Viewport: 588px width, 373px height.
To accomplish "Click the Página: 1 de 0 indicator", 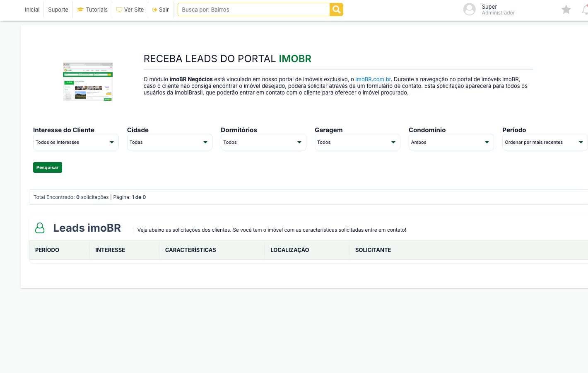I will (x=130, y=197).
